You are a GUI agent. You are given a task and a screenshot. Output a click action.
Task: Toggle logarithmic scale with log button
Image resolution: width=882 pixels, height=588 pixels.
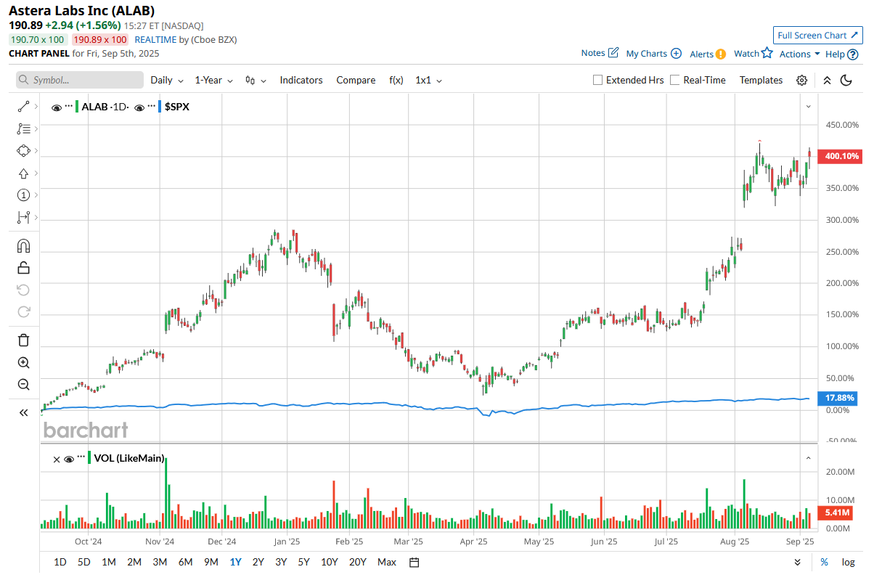tap(848, 563)
